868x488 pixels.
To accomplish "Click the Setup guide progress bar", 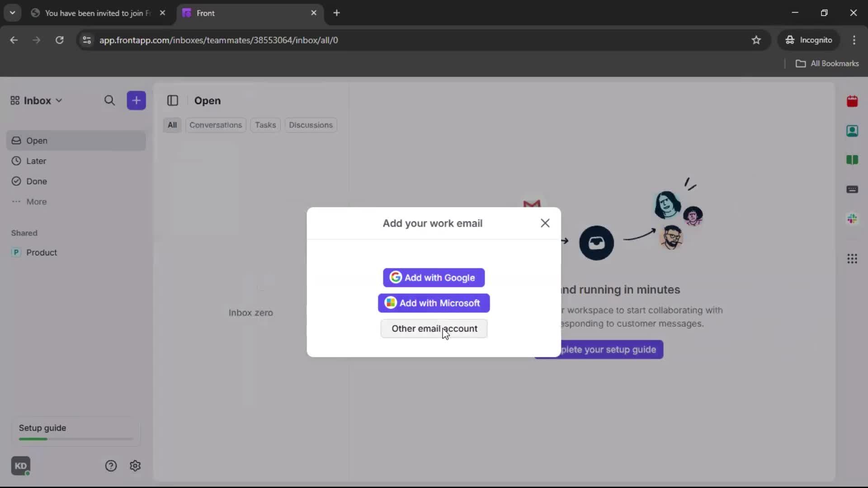I will coord(75,439).
